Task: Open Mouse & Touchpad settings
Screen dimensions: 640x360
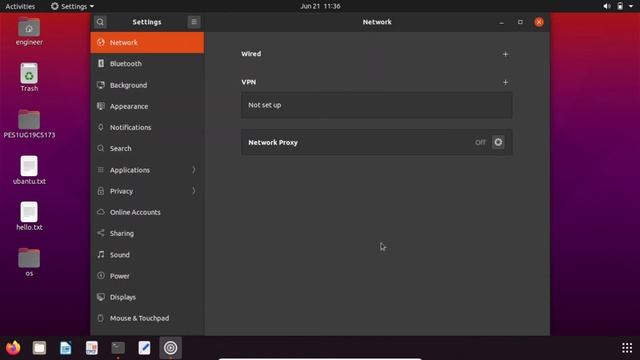Action: click(147, 318)
